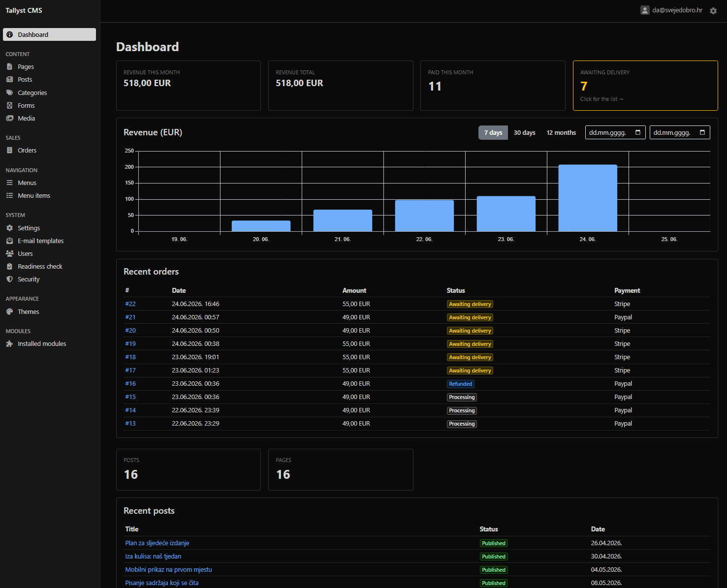
Task: Click the E-mail templates envelope icon
Action: 9,241
